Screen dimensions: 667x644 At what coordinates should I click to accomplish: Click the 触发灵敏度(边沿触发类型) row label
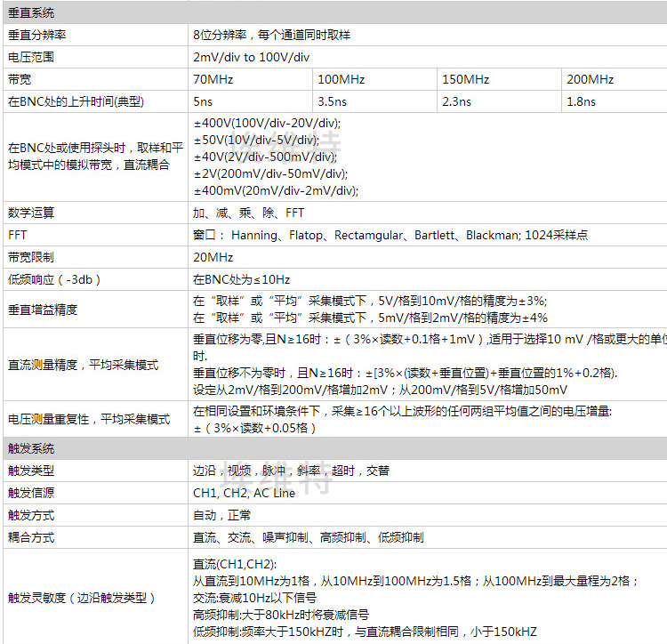point(83,598)
